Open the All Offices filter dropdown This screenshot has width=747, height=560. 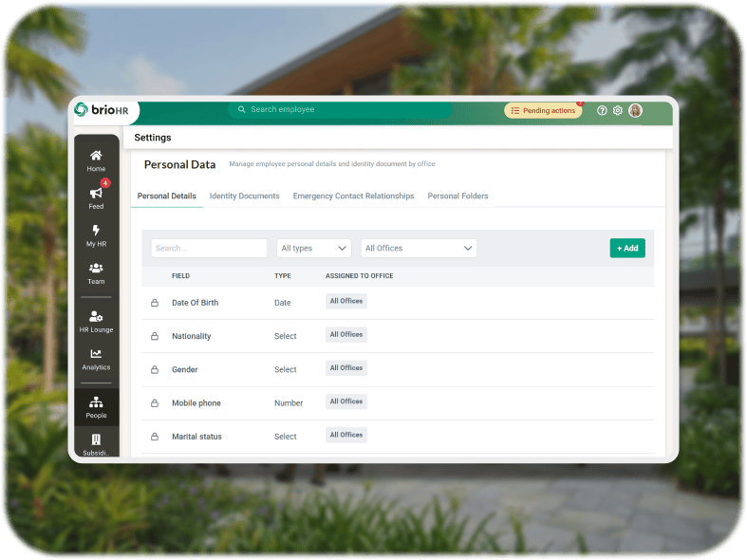[419, 248]
